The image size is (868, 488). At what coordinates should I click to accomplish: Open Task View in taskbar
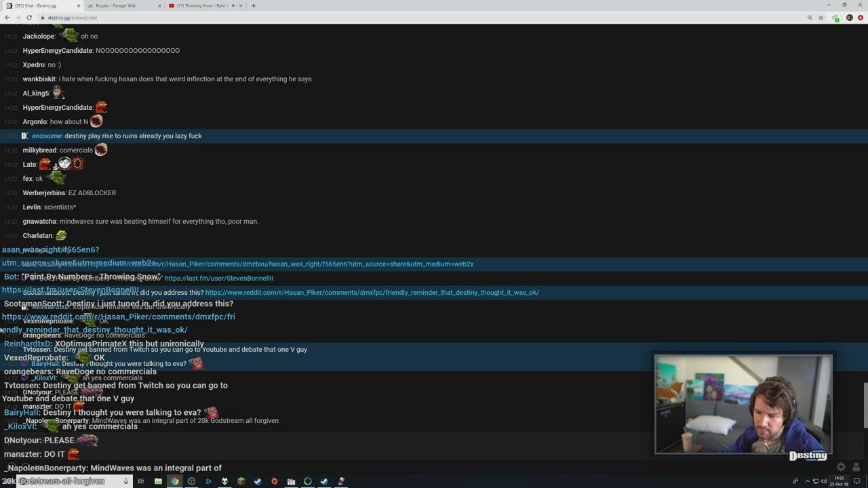click(141, 481)
